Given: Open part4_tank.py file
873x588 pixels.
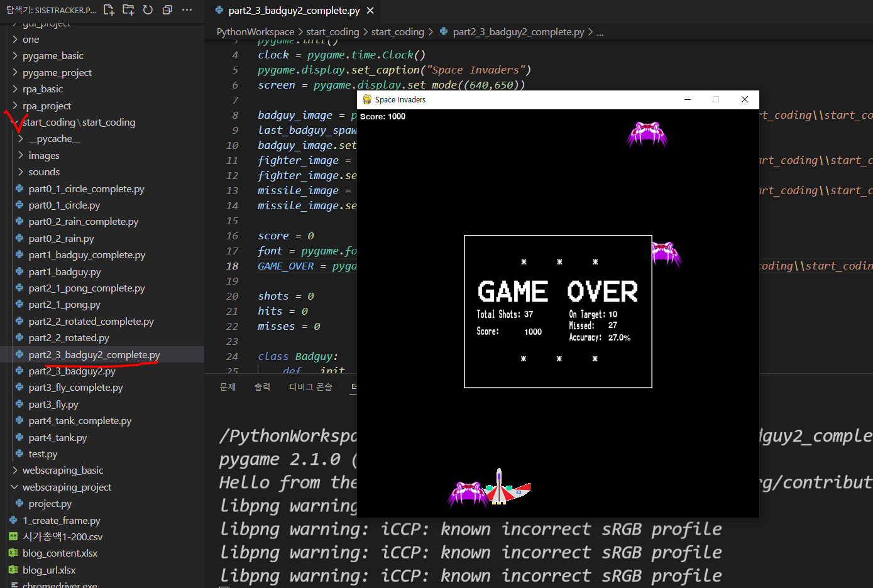Looking at the screenshot, I should click(x=58, y=437).
